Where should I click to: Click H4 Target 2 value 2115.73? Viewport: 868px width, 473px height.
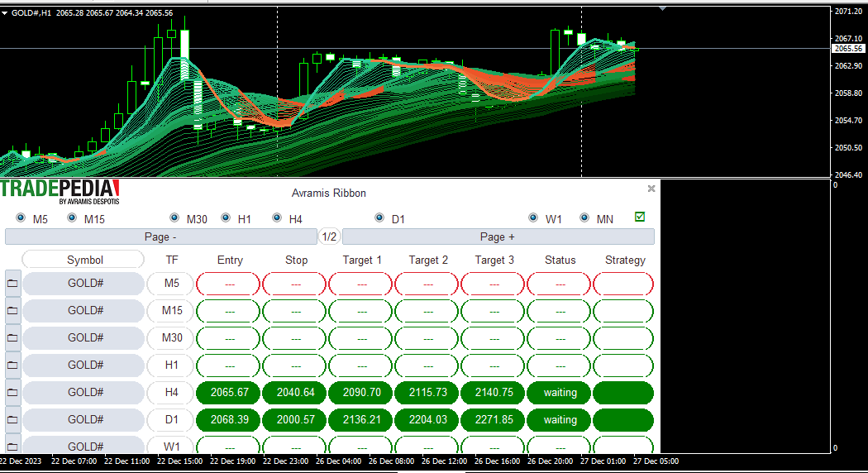tap(427, 393)
